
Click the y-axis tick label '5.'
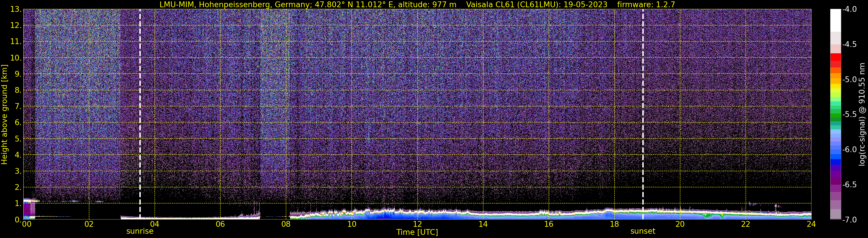18,139
